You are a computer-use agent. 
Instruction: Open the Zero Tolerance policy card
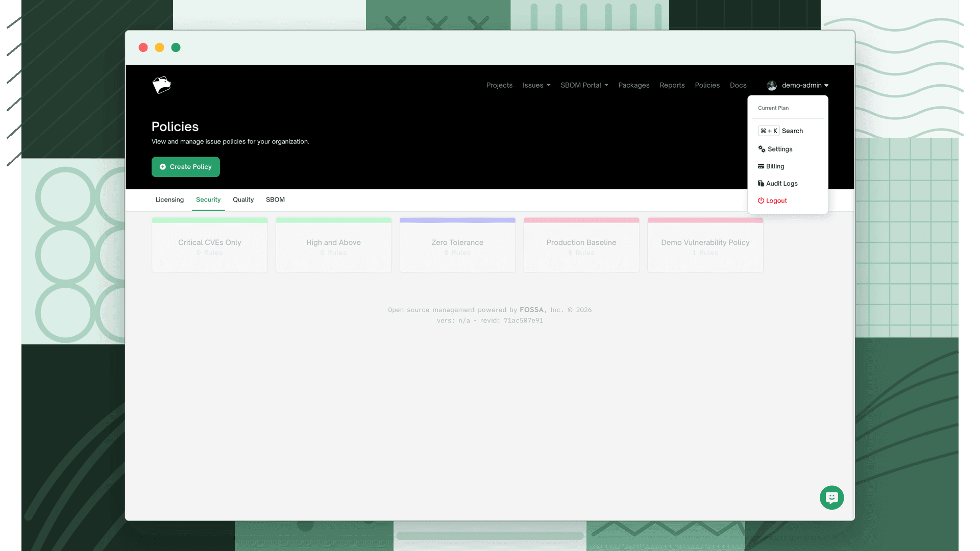coord(458,245)
